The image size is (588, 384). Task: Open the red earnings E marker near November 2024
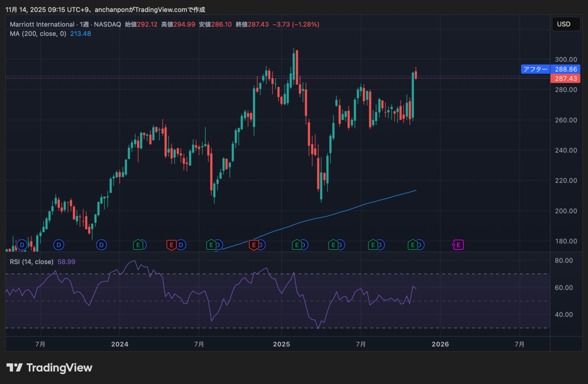[x=254, y=244]
